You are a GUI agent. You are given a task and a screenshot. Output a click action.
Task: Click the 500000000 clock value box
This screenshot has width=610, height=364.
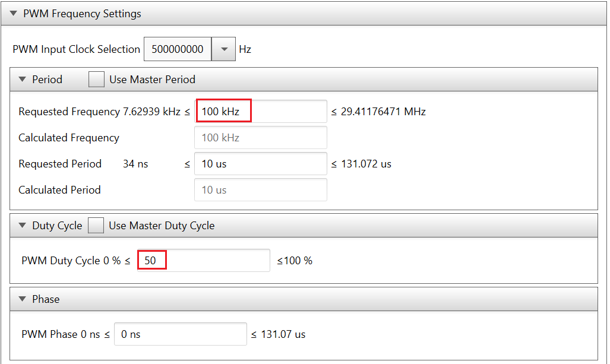tap(178, 49)
